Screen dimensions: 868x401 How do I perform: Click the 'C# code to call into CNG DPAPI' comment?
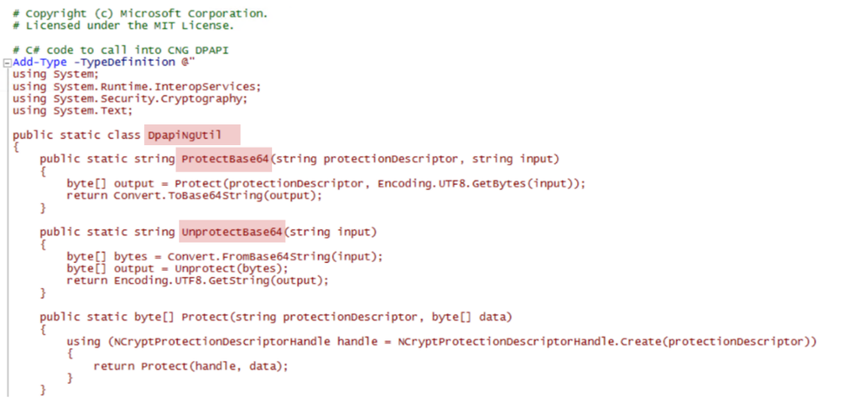coord(121,49)
